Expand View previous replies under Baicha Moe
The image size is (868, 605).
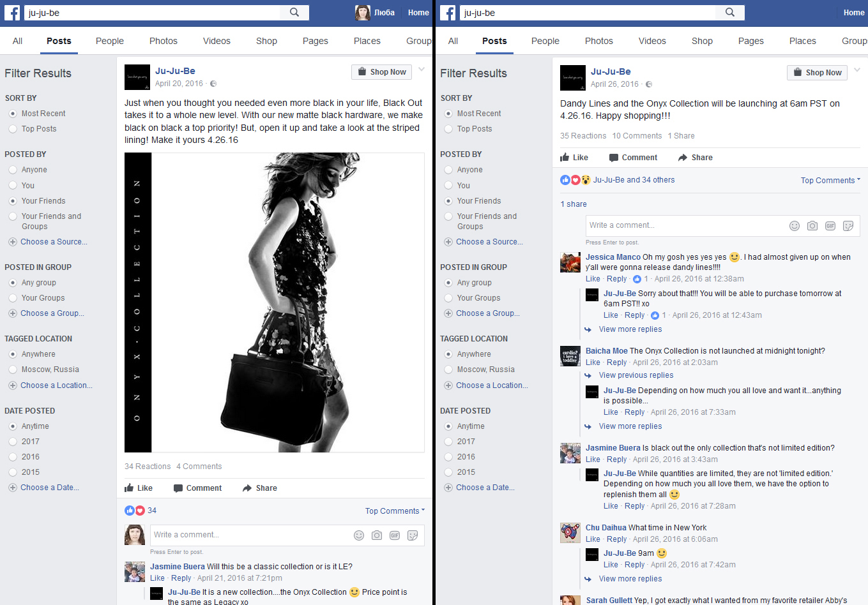coord(636,375)
